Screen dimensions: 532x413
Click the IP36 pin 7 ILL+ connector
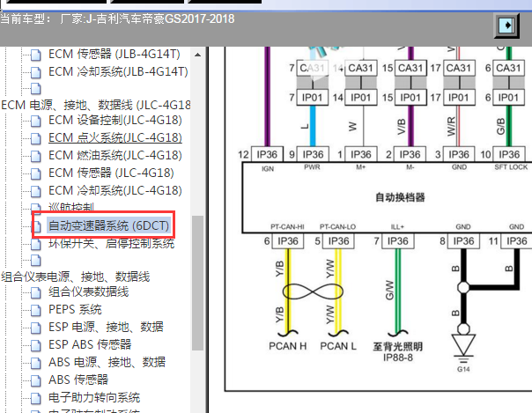tap(397, 241)
